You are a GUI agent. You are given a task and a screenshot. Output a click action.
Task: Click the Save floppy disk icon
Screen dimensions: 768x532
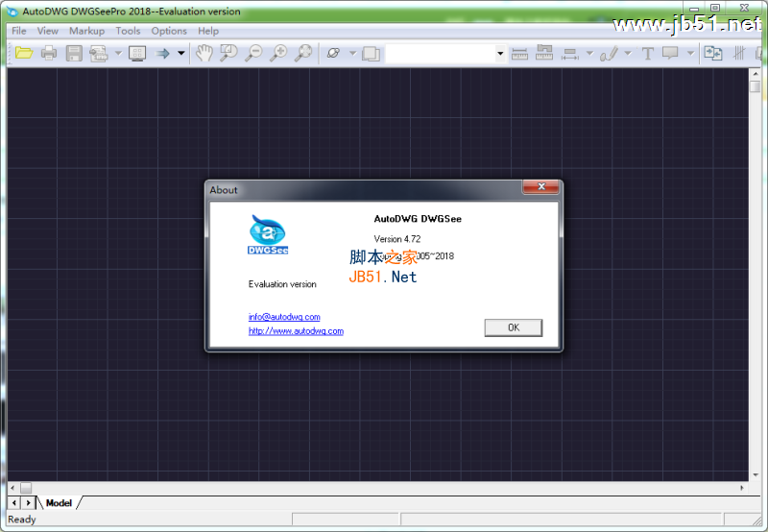74,53
